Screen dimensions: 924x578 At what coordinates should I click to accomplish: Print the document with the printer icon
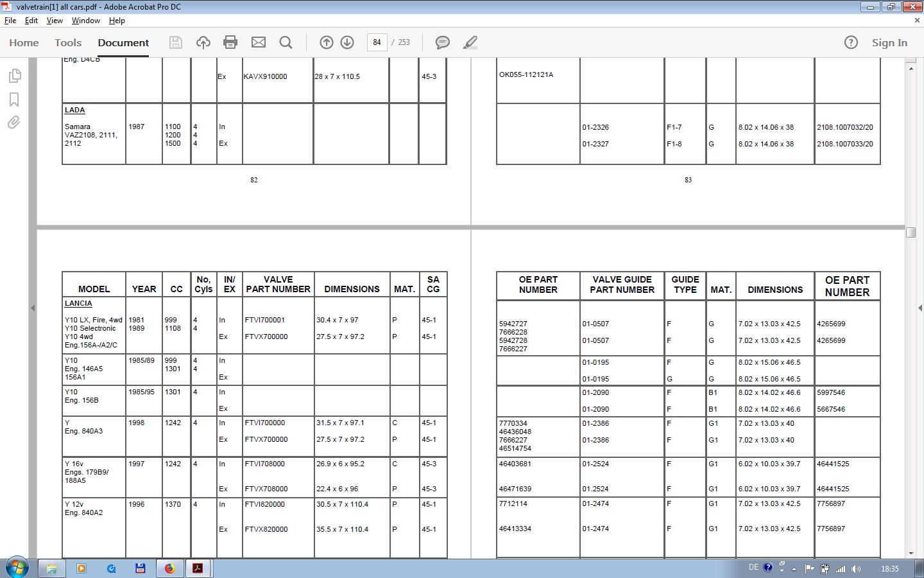coord(230,42)
